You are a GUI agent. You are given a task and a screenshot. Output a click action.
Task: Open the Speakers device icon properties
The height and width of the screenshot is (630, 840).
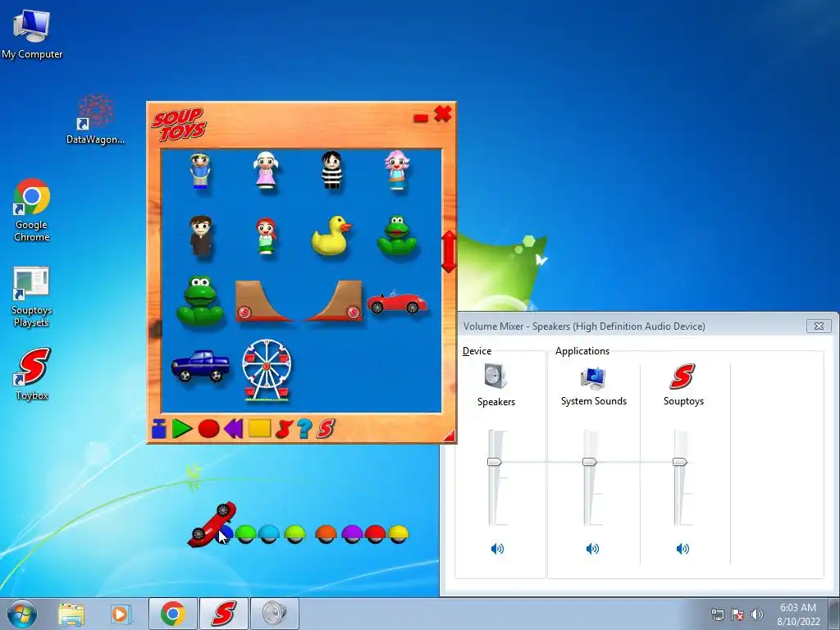pos(495,376)
